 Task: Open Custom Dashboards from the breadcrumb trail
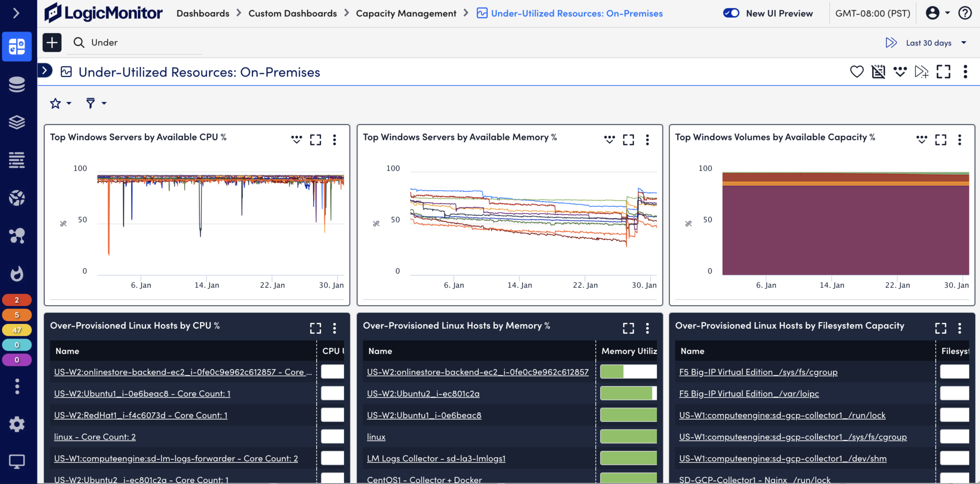[292, 13]
